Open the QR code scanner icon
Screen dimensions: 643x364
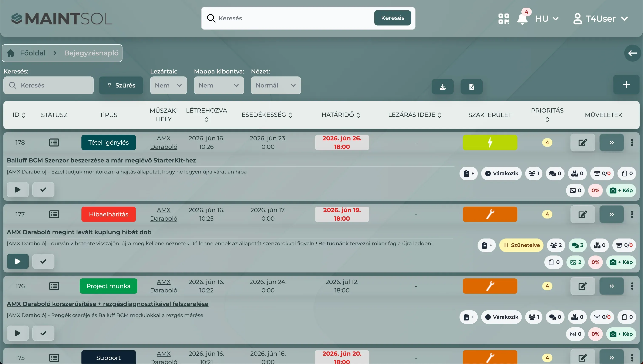[504, 18]
